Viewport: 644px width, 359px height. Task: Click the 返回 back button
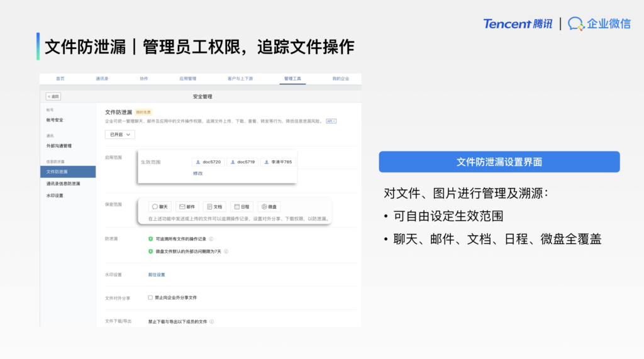pyautogui.click(x=53, y=97)
